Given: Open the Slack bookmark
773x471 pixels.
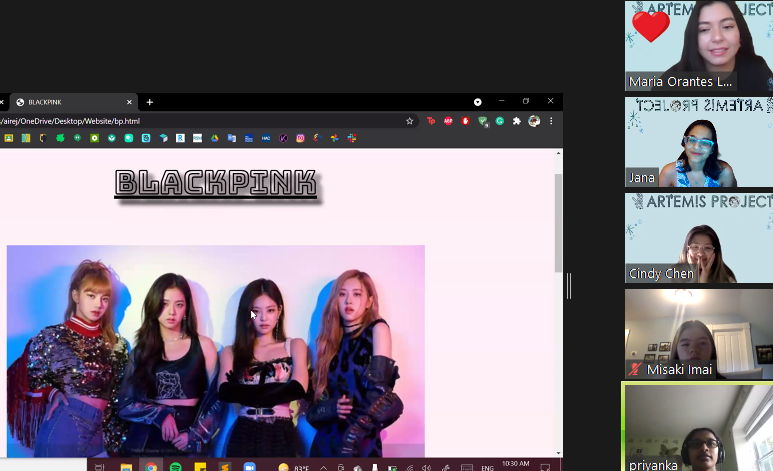Looking at the screenshot, I should pos(351,138).
